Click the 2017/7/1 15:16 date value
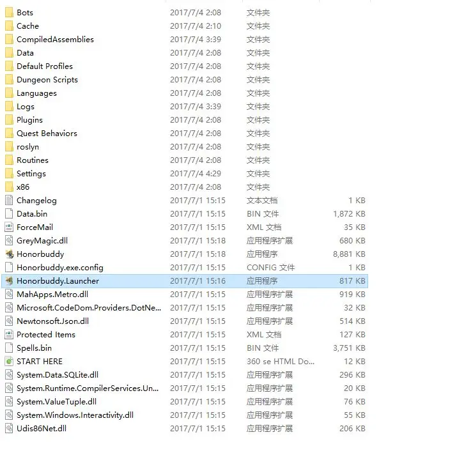 [x=198, y=280]
